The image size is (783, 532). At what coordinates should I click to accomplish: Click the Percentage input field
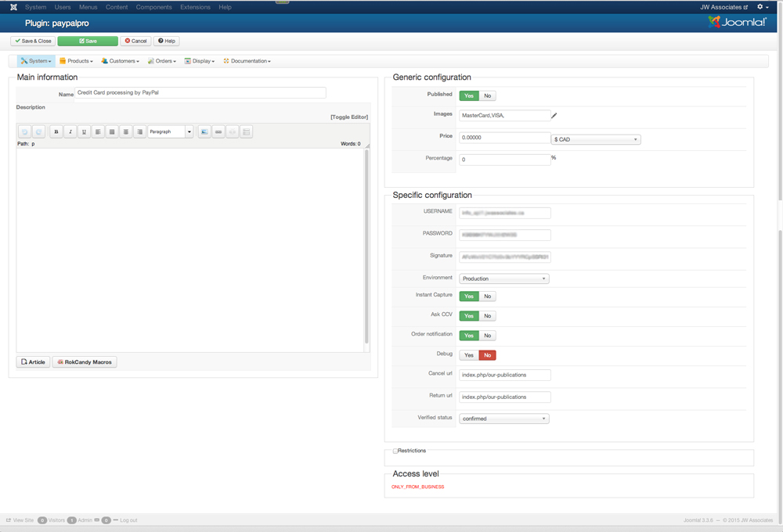pyautogui.click(x=505, y=160)
